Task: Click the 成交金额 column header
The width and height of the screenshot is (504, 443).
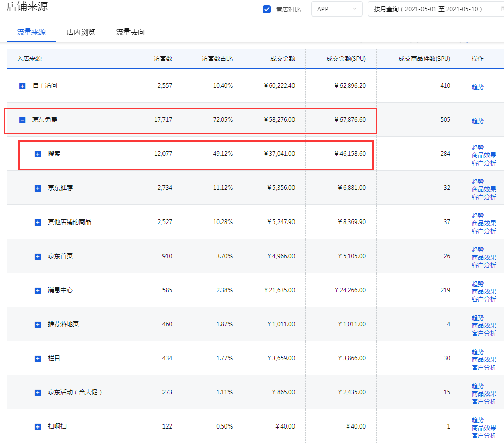Action: 283,59
